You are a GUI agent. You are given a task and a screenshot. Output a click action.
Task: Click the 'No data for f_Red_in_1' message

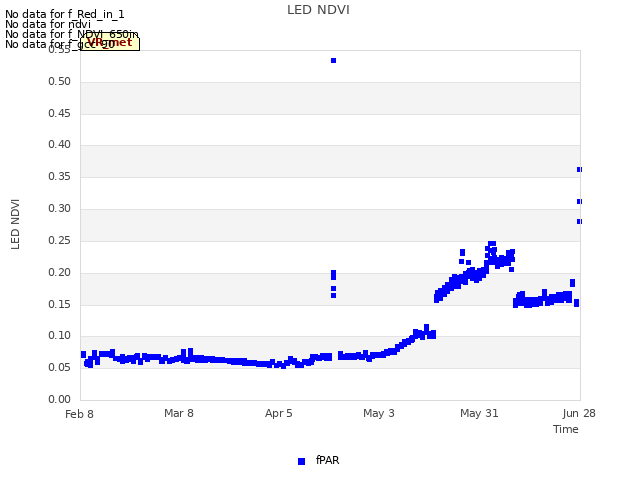click(65, 14)
